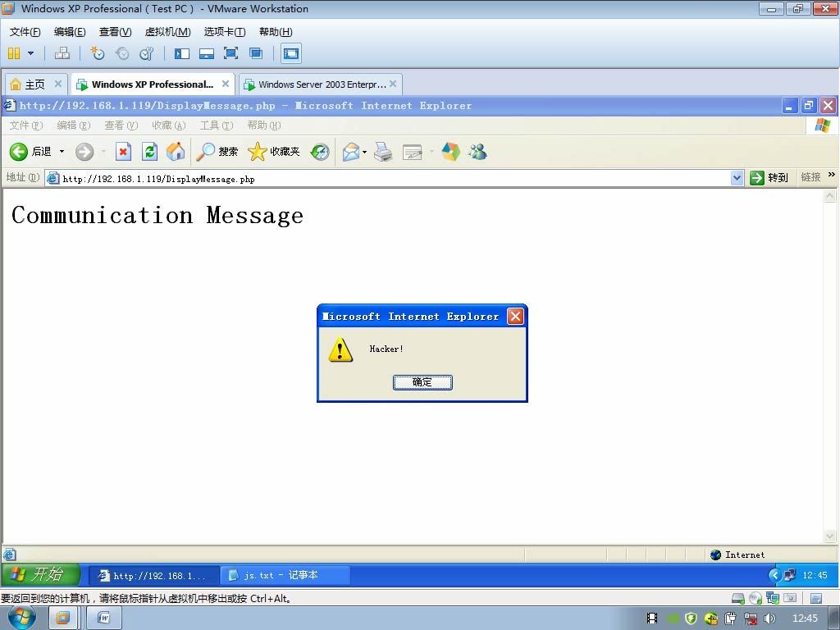840x630 pixels.
Task: Click the IE stop button
Action: coord(123,152)
